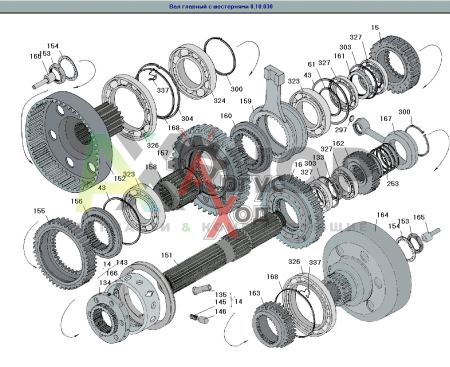Select part number label 164
The image size is (450, 367).
point(382,215)
